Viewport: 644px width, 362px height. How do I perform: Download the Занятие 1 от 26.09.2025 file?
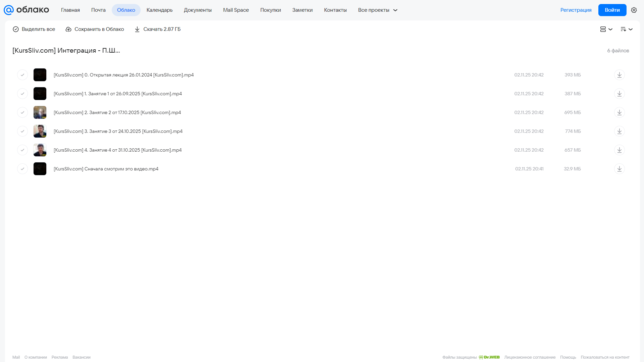[x=619, y=94]
